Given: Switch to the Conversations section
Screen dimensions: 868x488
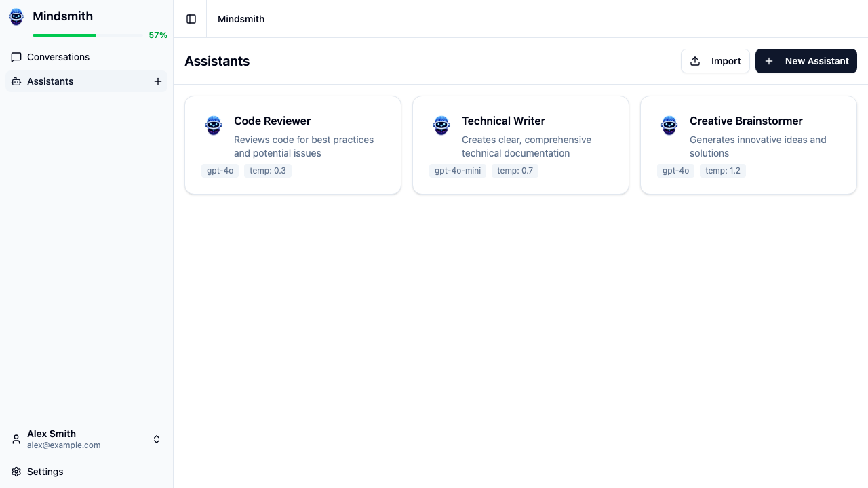Looking at the screenshot, I should click(58, 57).
